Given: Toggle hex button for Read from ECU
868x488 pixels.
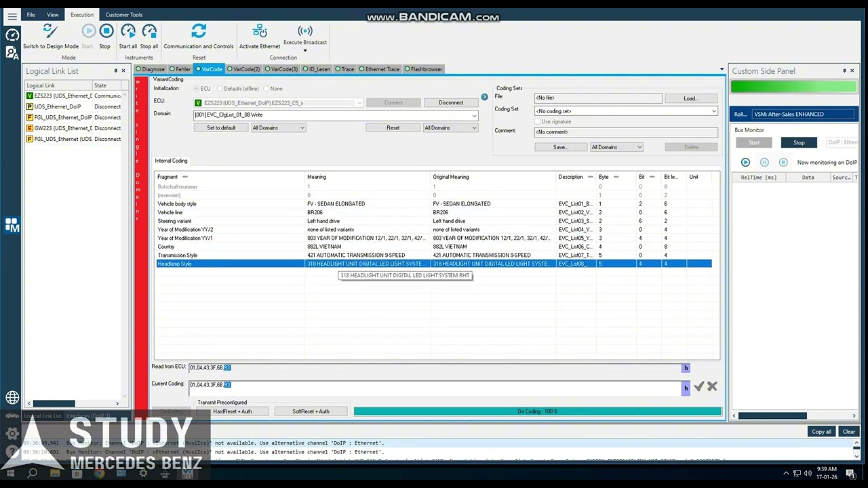Looking at the screenshot, I should click(686, 367).
